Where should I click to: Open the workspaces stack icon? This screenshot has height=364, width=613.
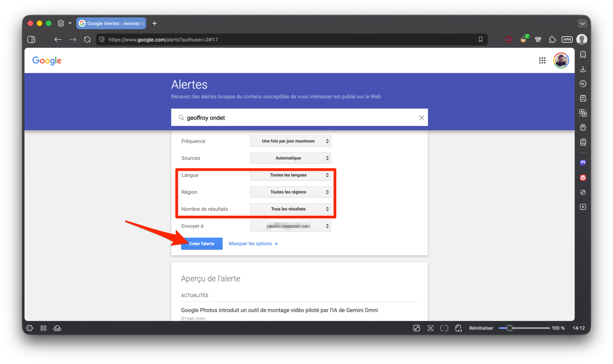pyautogui.click(x=61, y=23)
